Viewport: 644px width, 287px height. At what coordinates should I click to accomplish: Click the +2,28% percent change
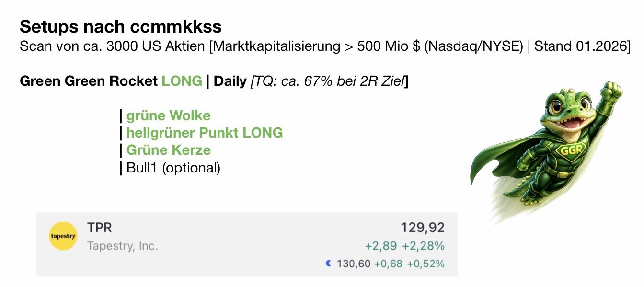423,246
